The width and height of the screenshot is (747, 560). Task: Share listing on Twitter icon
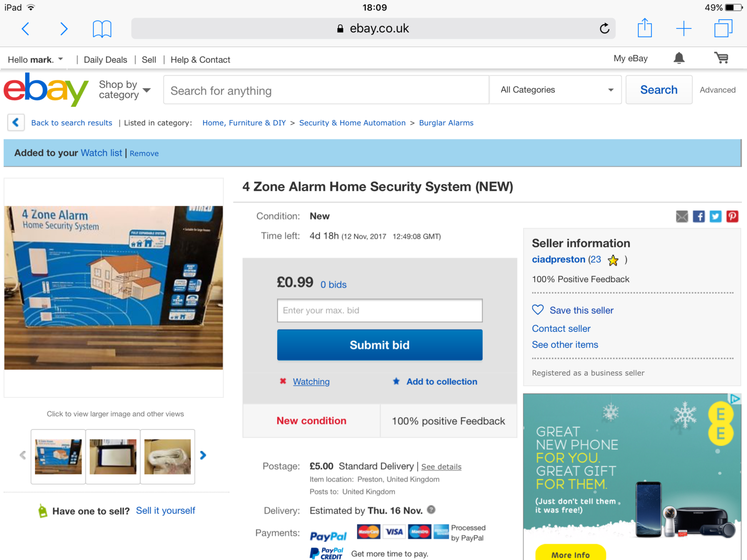coord(715,216)
